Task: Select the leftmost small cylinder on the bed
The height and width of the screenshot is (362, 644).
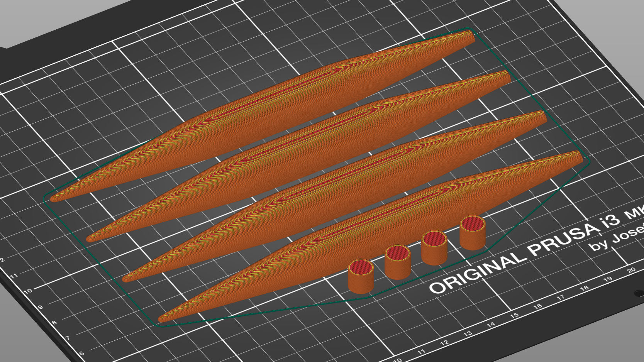Action: [x=361, y=276]
